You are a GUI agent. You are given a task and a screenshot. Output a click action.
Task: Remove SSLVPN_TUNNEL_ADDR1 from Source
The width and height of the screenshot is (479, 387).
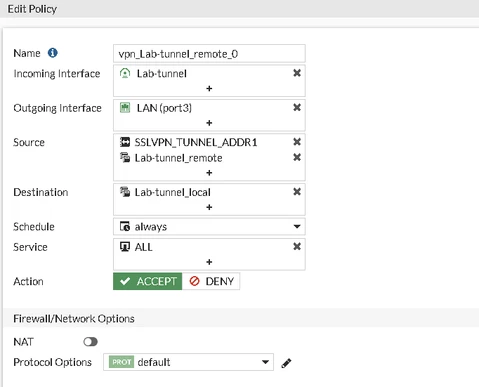297,142
